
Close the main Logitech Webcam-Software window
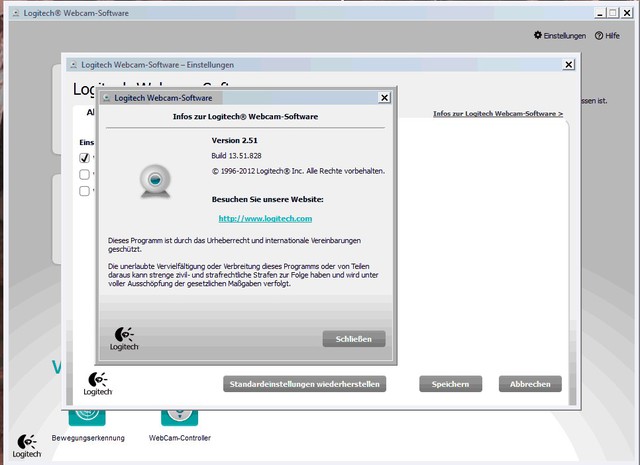tap(627, 13)
